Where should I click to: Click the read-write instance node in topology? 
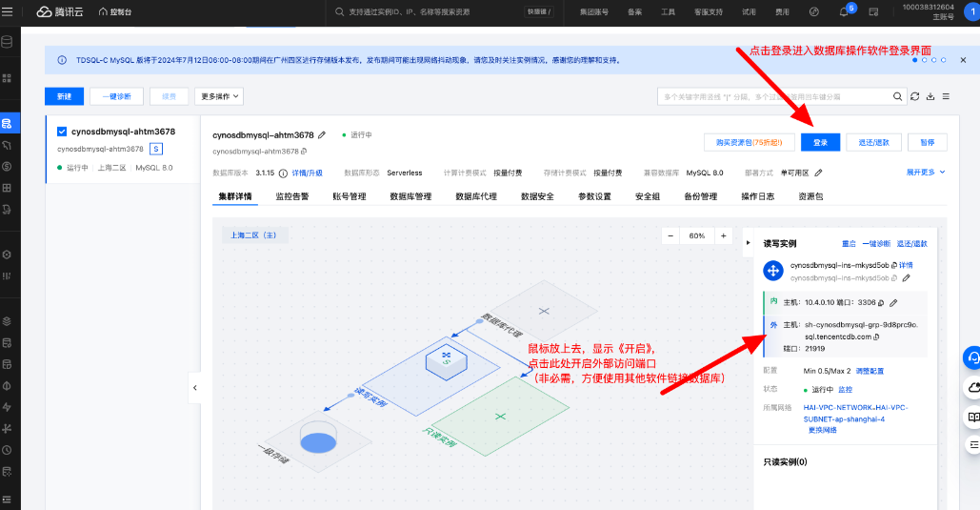pos(447,361)
